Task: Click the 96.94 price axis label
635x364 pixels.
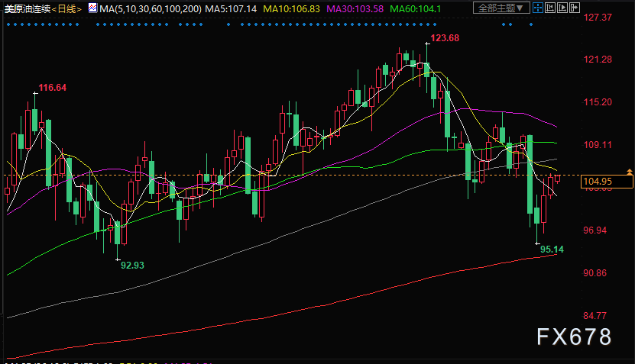Action: [595, 230]
